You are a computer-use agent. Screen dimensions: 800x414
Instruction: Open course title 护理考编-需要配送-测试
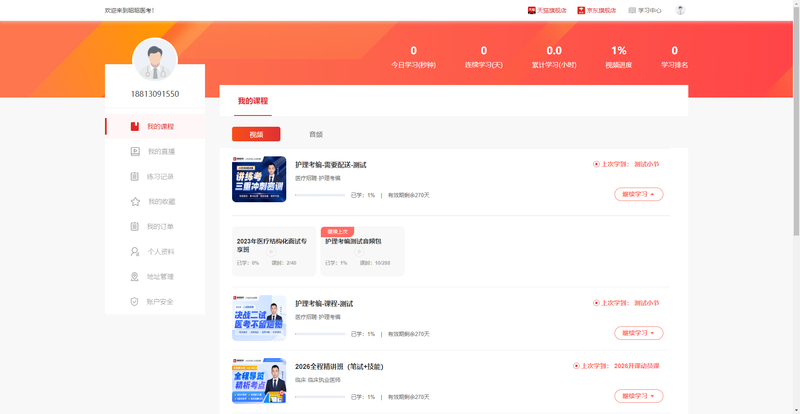tap(331, 165)
